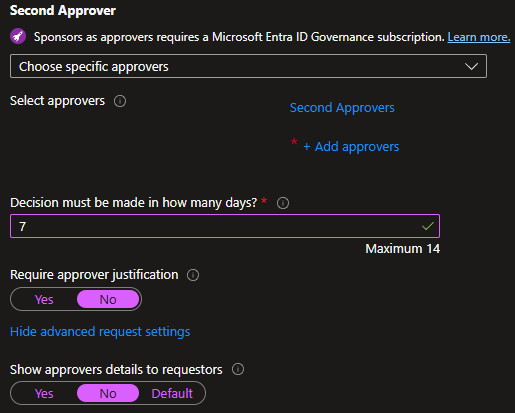Click Add approvers
Screen dimensions: 515x413
tap(357, 147)
